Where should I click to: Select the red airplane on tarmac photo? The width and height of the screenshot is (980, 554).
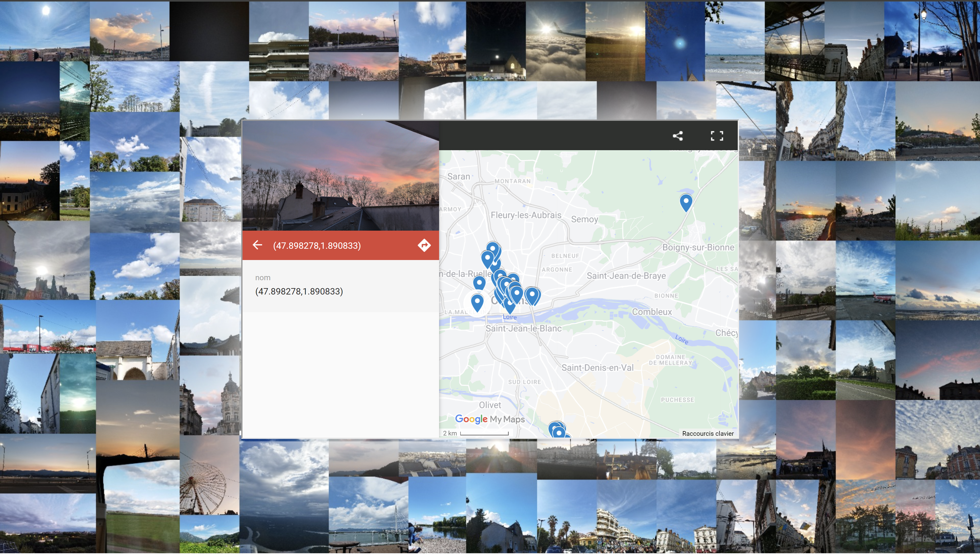(x=865, y=281)
